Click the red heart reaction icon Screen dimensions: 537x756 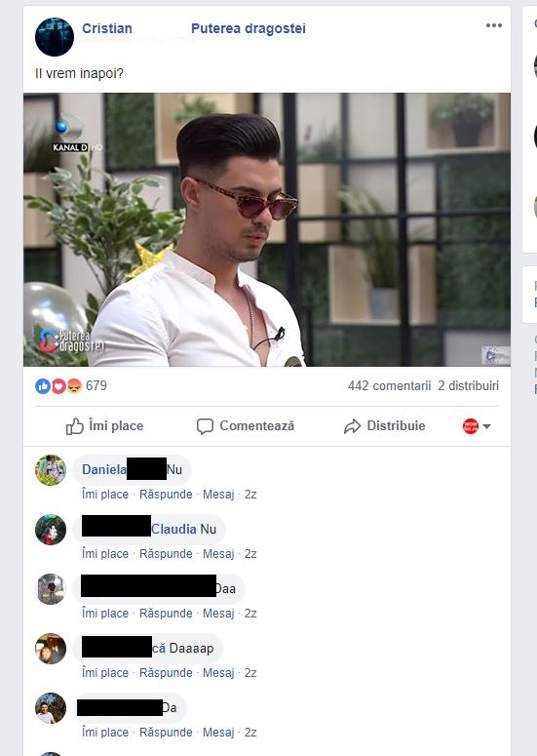58,385
